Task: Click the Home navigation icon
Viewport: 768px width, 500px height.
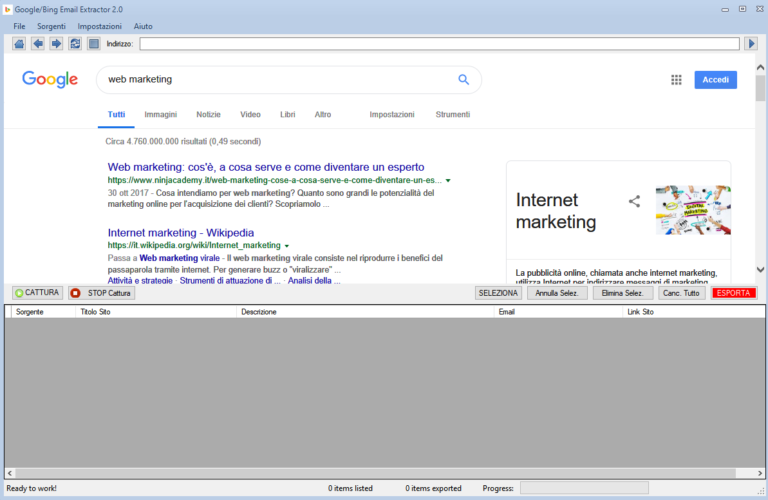Action: click(19, 44)
